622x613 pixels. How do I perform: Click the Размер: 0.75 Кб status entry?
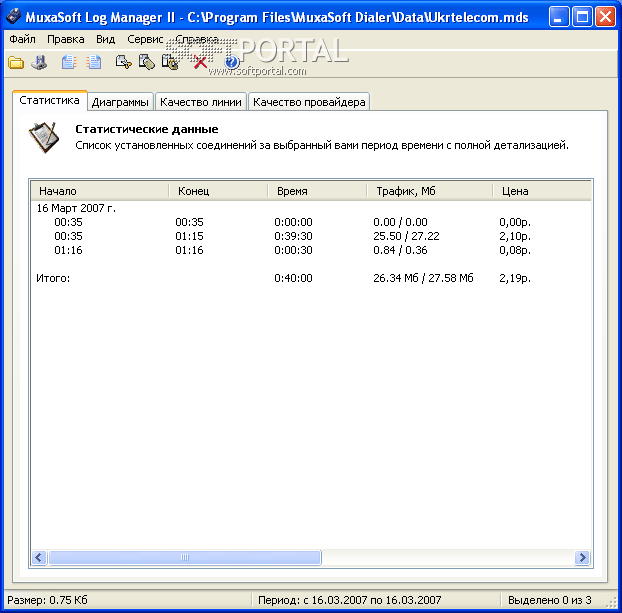pos(47,600)
